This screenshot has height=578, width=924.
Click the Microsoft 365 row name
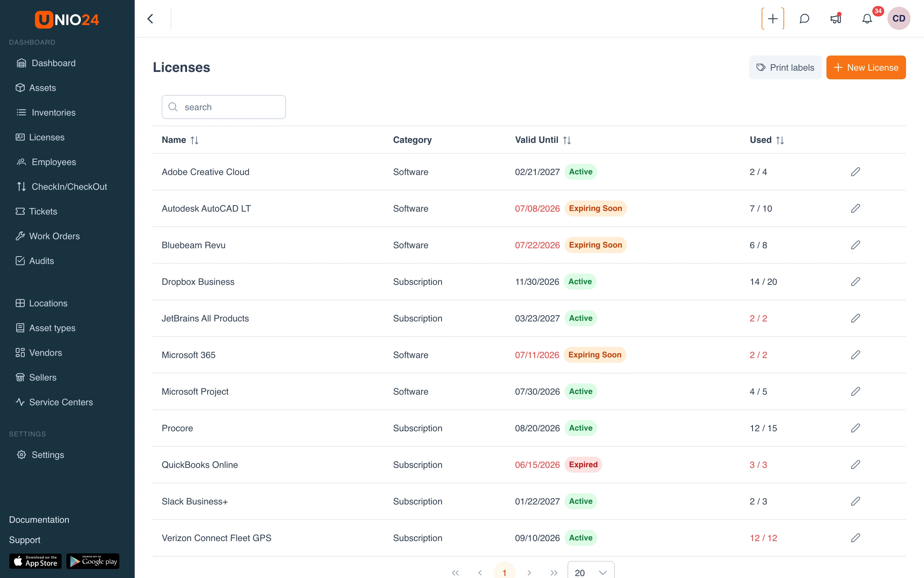click(188, 355)
